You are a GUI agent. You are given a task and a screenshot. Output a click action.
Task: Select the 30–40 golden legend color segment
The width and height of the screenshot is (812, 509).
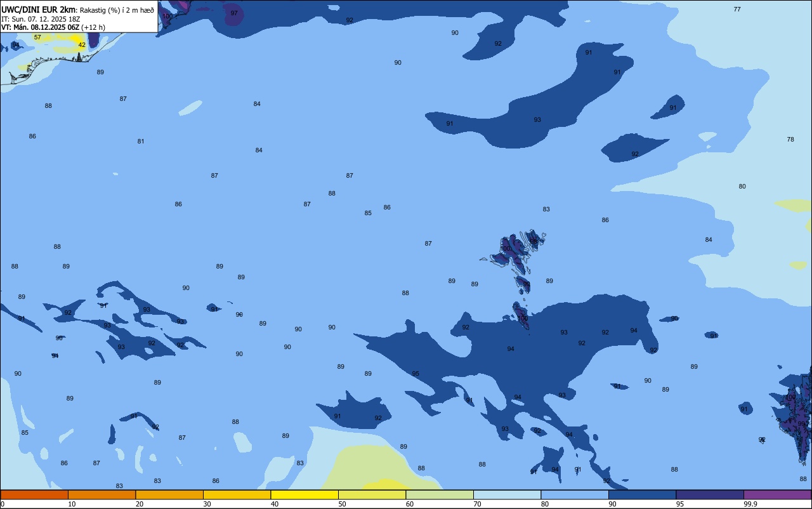click(x=237, y=494)
